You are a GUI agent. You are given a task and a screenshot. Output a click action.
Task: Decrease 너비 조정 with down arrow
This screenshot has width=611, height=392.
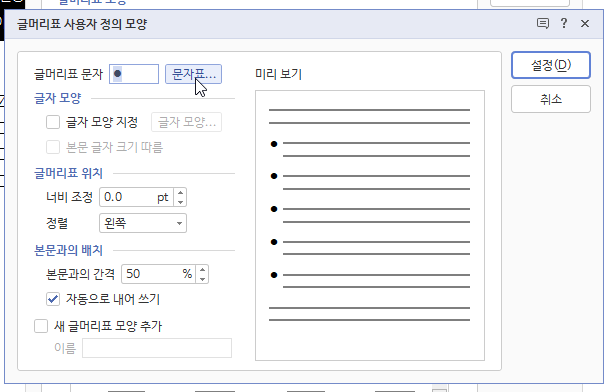[180, 202]
